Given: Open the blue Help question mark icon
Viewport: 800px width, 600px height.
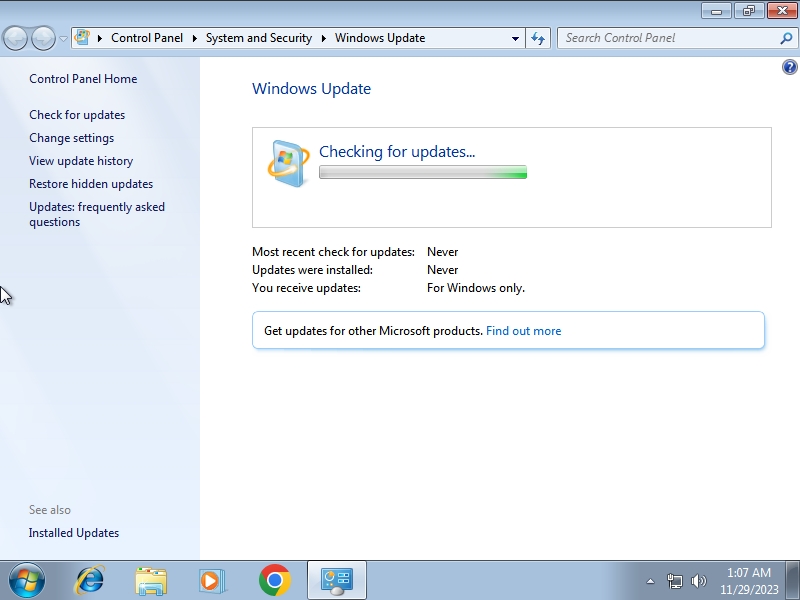Looking at the screenshot, I should click(x=789, y=67).
